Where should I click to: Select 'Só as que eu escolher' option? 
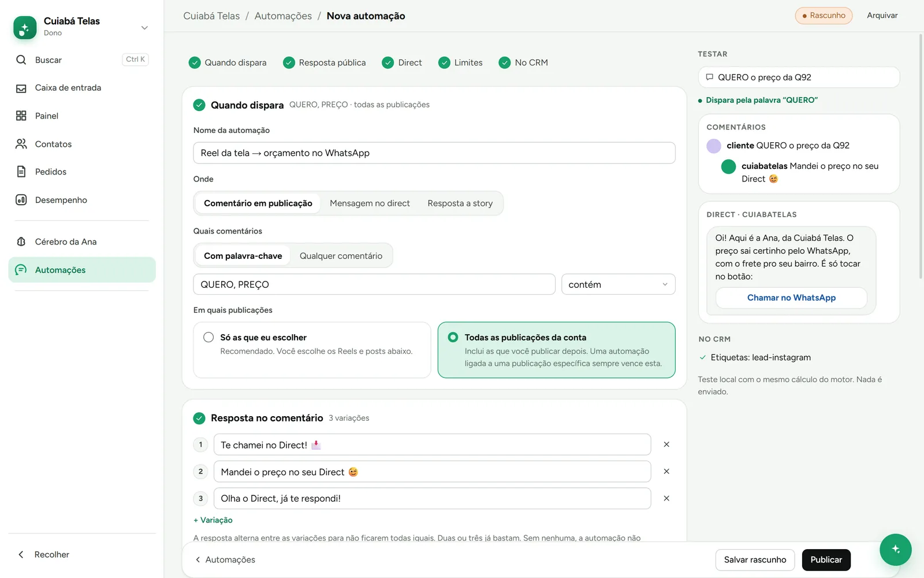pyautogui.click(x=312, y=350)
